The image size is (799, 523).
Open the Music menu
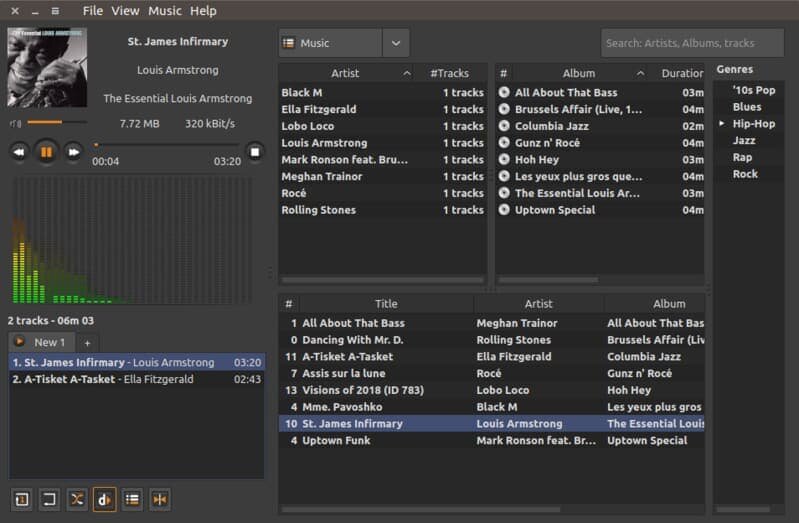click(165, 11)
